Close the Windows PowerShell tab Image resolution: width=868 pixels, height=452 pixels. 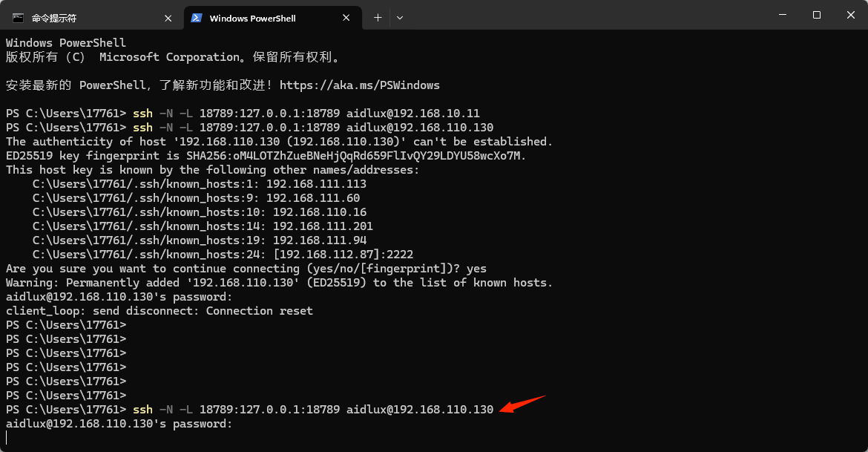pyautogui.click(x=348, y=18)
